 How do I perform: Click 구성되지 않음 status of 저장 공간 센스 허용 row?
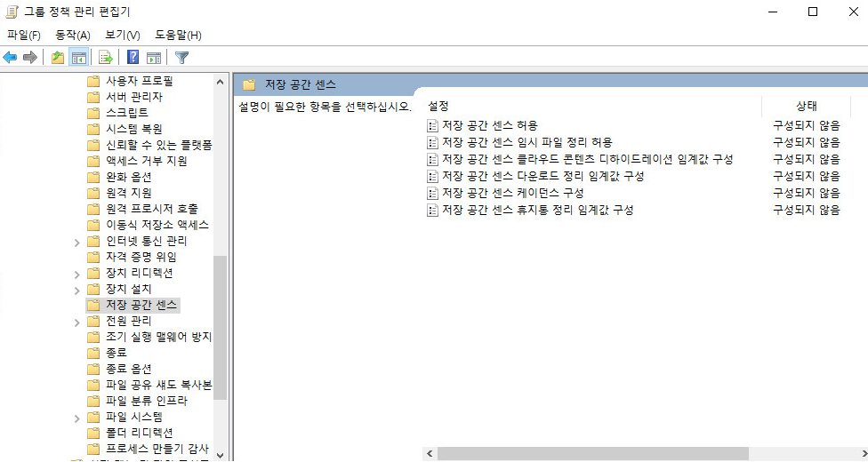coord(806,125)
